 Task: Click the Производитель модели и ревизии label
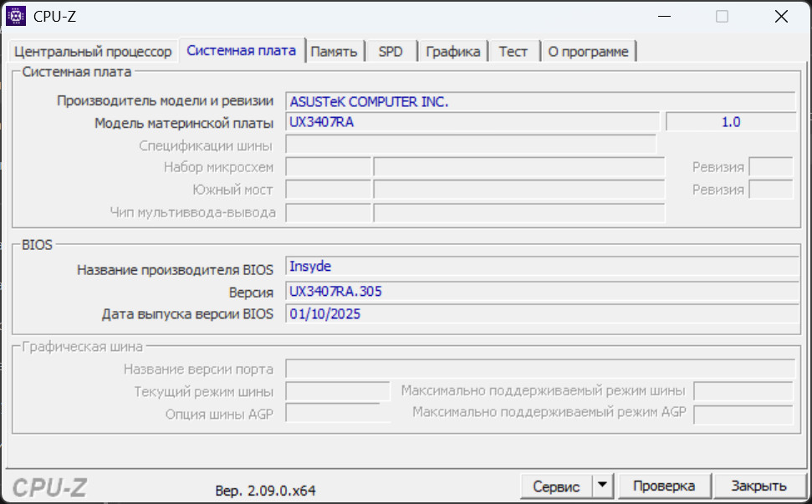(166, 101)
